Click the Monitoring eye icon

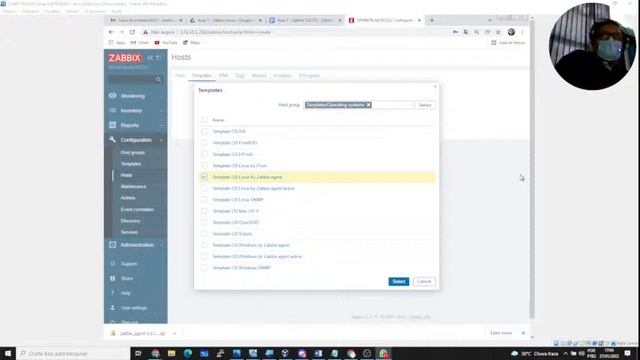[x=113, y=96]
